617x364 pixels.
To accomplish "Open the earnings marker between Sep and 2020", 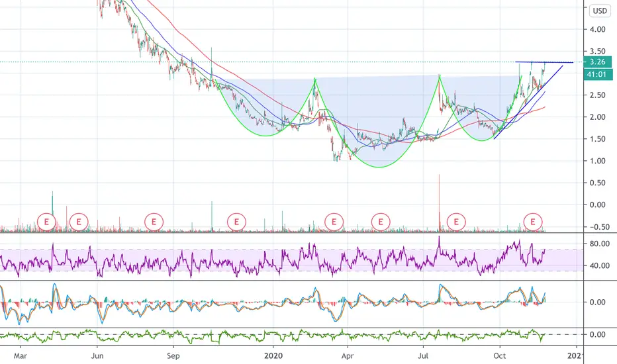I will pos(236,222).
